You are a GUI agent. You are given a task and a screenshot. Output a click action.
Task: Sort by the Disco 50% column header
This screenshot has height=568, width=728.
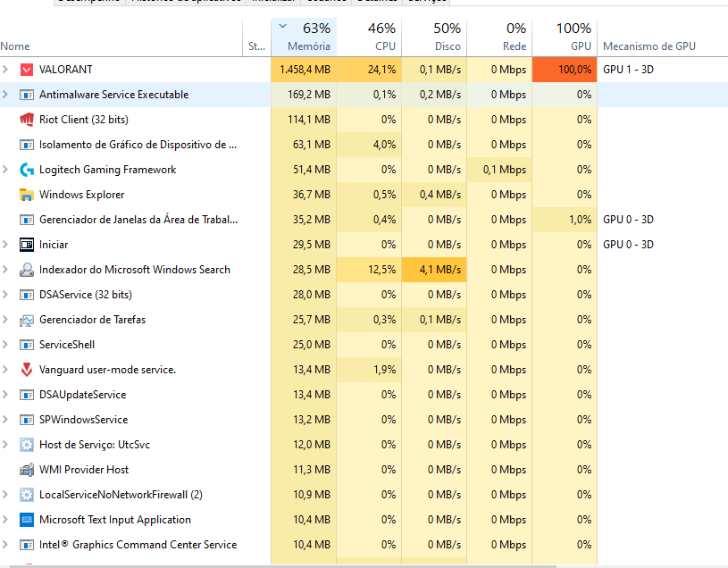pyautogui.click(x=434, y=38)
